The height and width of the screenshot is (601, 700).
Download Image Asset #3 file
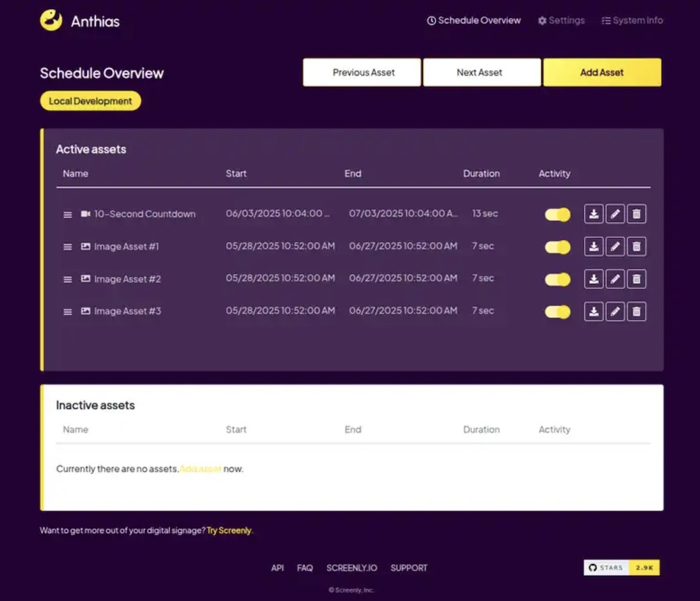tap(594, 312)
